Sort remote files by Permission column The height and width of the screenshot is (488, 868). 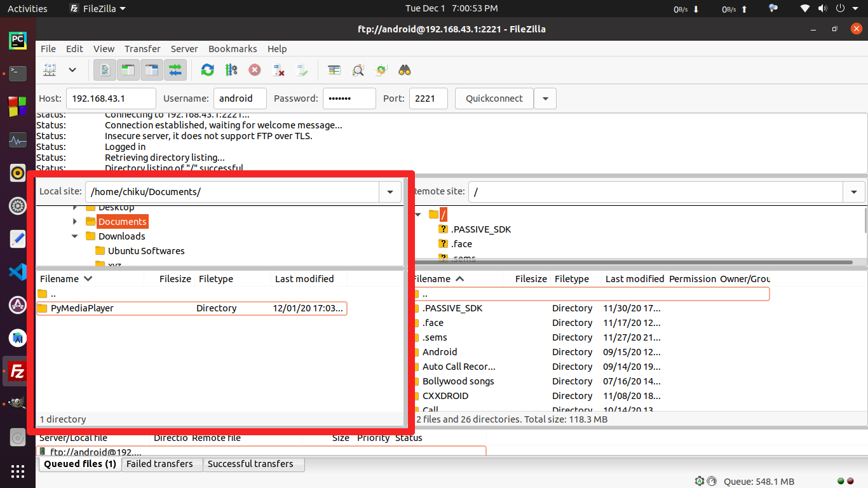point(692,279)
